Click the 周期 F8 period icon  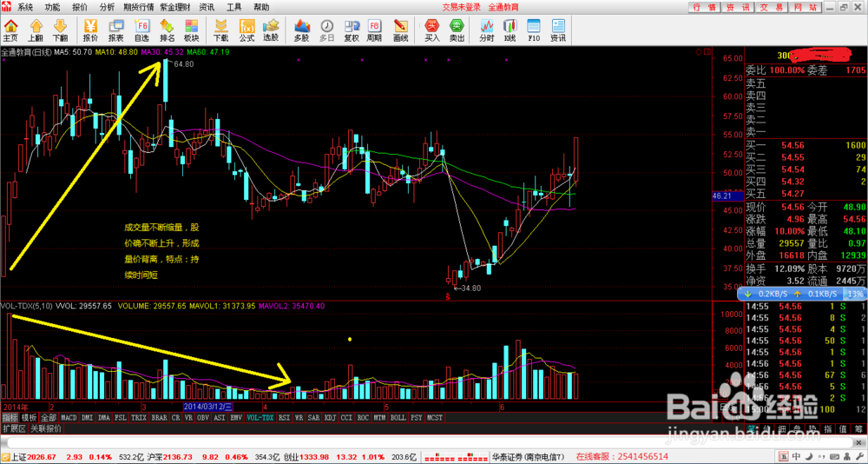374,30
